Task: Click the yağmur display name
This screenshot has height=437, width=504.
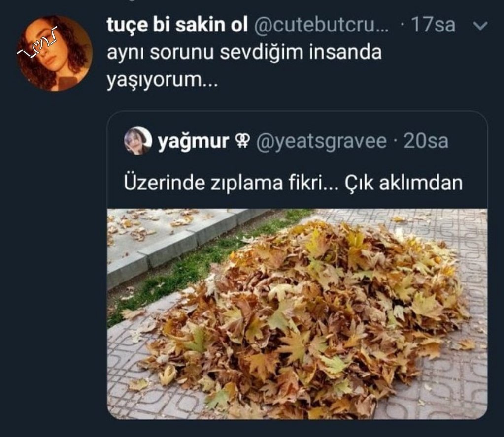Action: pyautogui.click(x=193, y=141)
